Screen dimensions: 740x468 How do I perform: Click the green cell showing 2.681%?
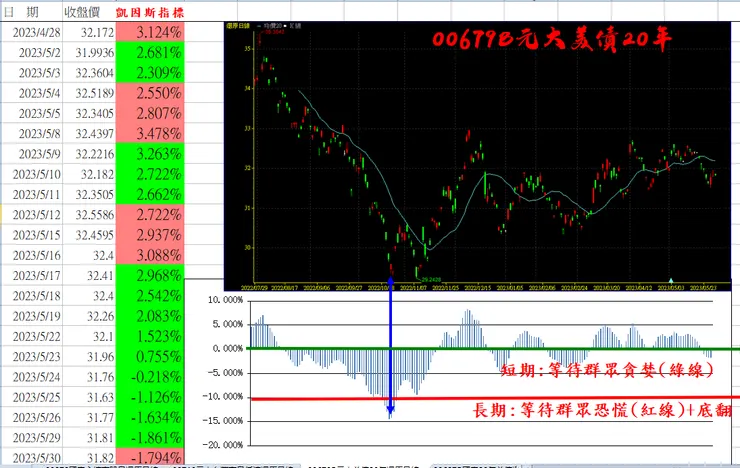click(x=150, y=52)
